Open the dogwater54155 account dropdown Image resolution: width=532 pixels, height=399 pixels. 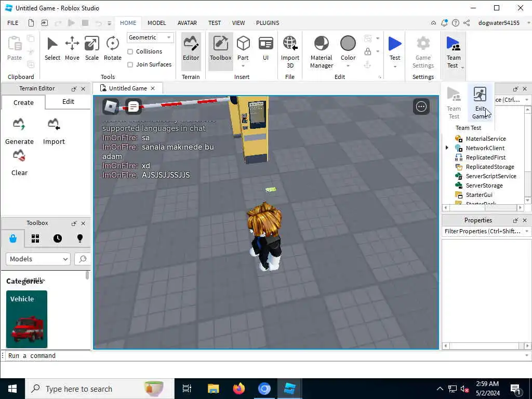tap(528, 23)
